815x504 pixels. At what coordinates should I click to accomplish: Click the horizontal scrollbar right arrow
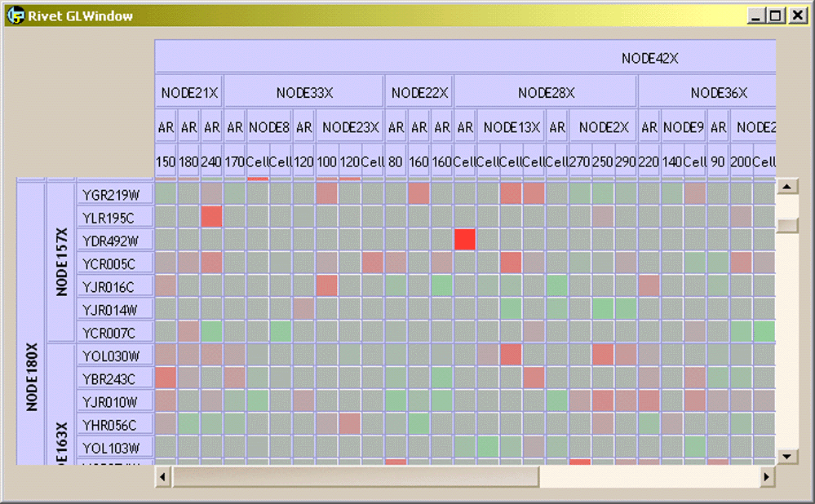coord(767,475)
